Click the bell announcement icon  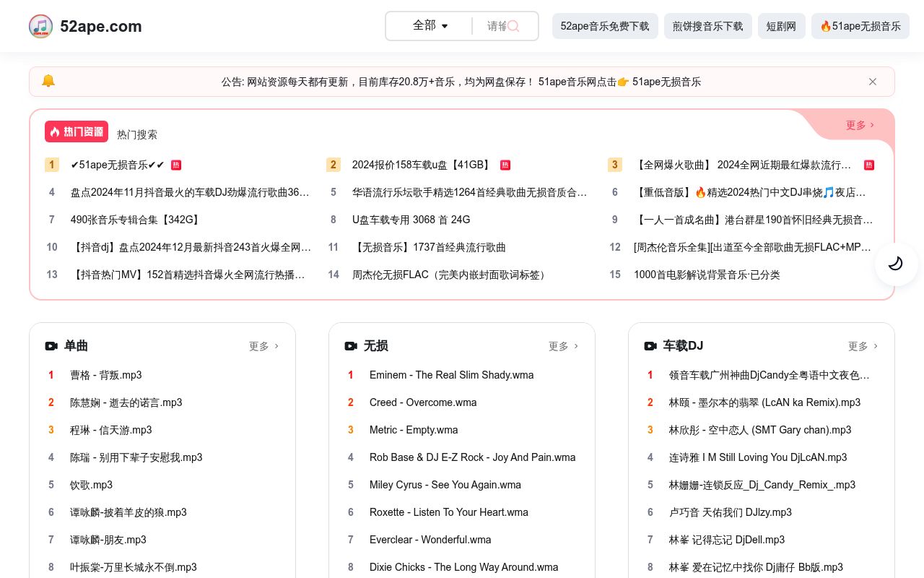point(48,81)
